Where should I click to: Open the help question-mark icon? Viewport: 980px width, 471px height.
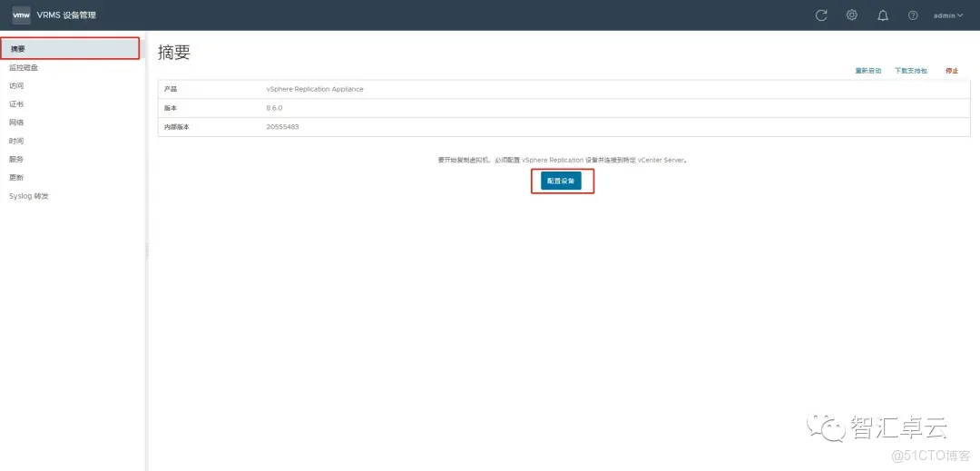coord(913,15)
